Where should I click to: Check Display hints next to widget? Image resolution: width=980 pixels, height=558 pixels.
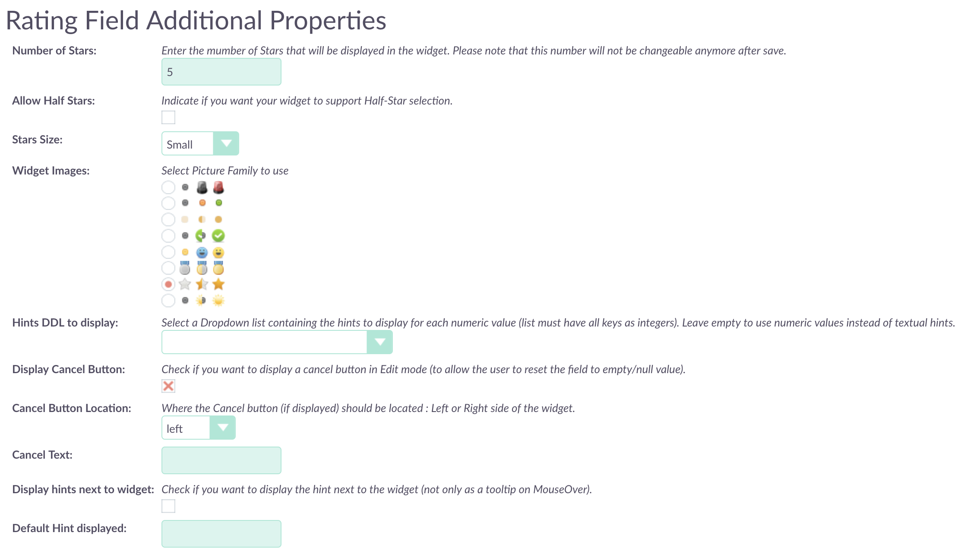(x=168, y=506)
